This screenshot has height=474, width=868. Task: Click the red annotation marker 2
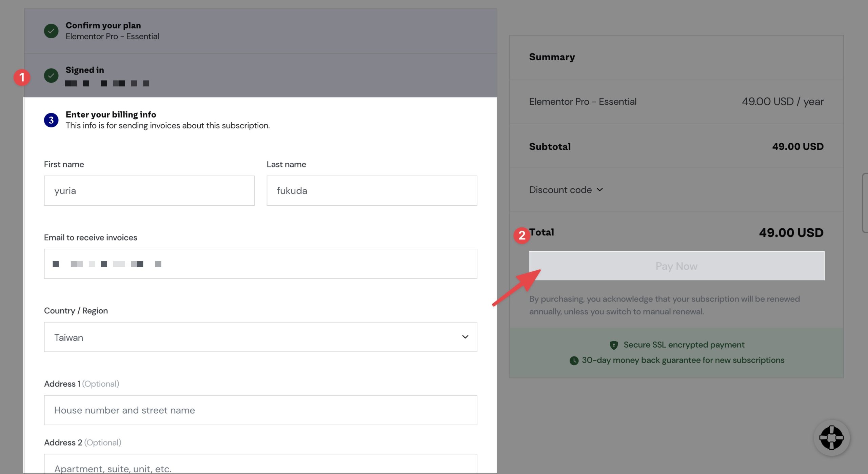pos(522,235)
